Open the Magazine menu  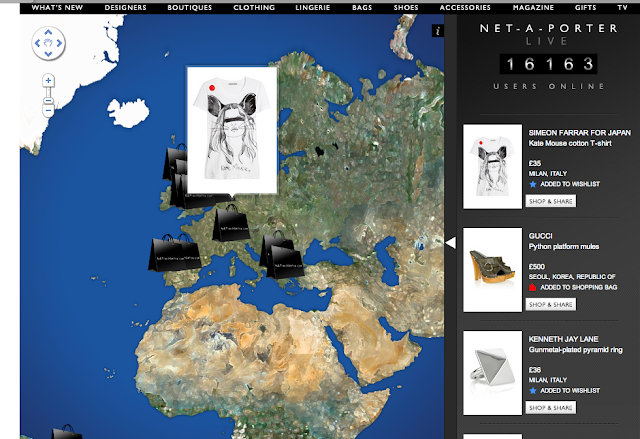pos(533,7)
